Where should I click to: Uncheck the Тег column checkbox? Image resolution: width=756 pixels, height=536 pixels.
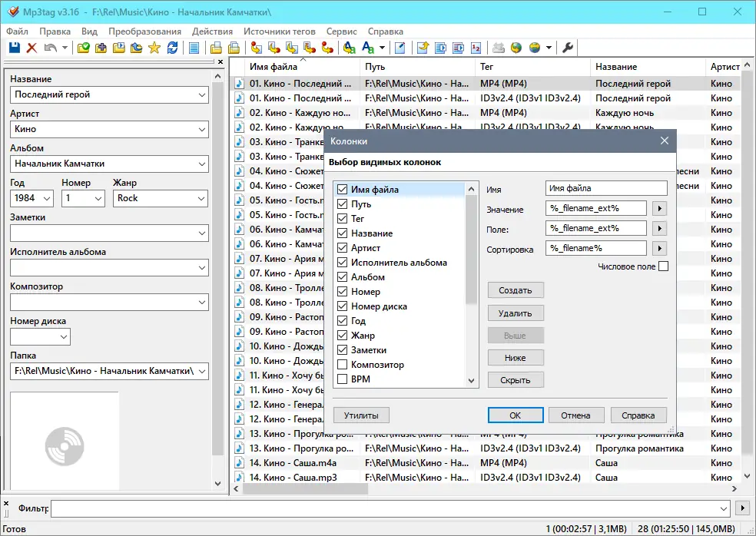pos(343,218)
